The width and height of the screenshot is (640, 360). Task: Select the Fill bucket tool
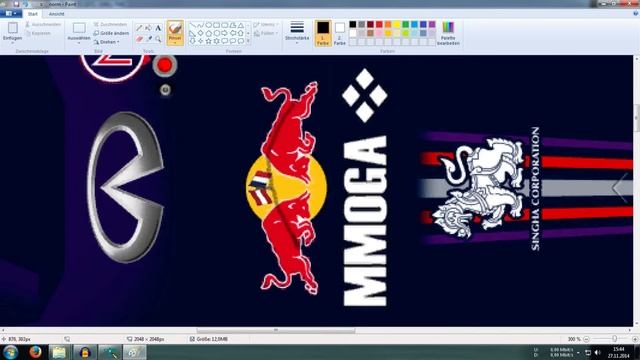(149, 28)
